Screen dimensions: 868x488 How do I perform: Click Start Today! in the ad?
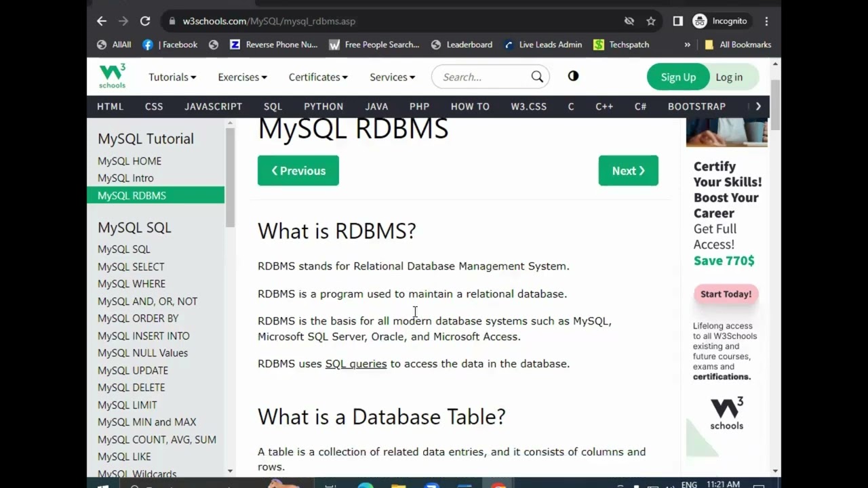(726, 294)
